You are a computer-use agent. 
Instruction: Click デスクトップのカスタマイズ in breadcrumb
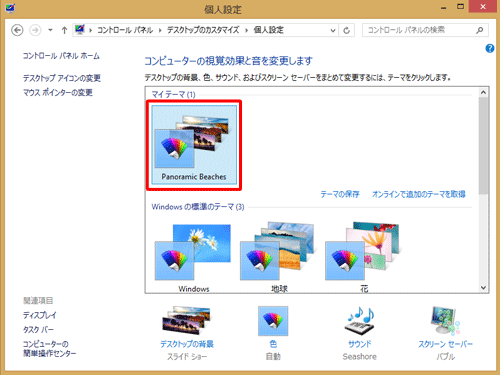203,30
